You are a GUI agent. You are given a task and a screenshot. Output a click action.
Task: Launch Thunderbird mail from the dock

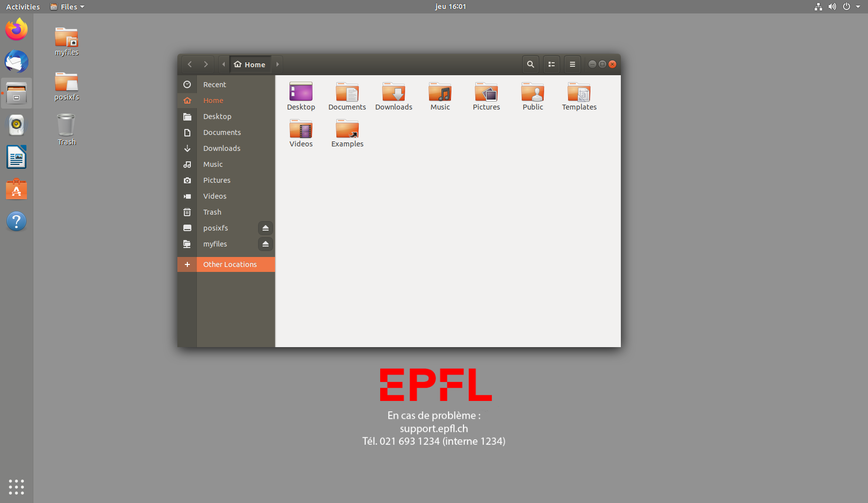point(16,62)
